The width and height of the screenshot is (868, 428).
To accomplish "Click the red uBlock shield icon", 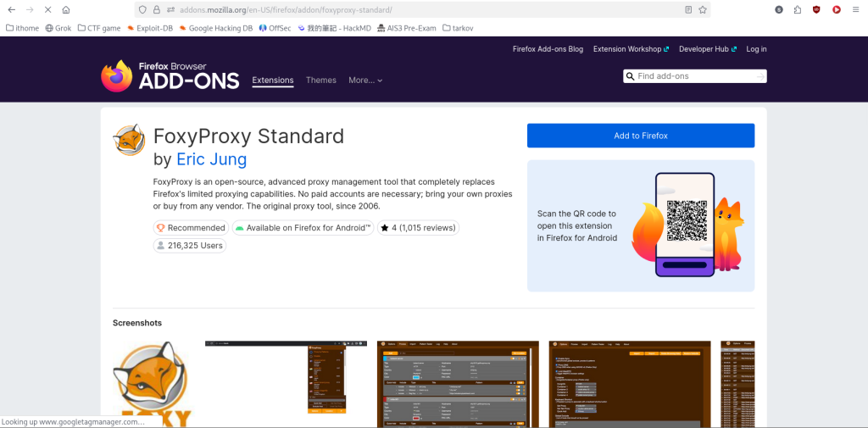I will pyautogui.click(x=816, y=9).
